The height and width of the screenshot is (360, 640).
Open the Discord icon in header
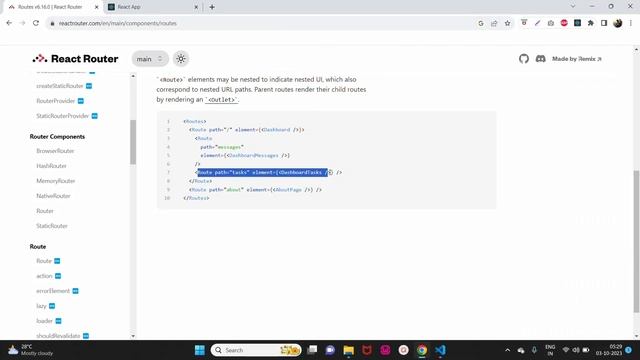point(540,59)
